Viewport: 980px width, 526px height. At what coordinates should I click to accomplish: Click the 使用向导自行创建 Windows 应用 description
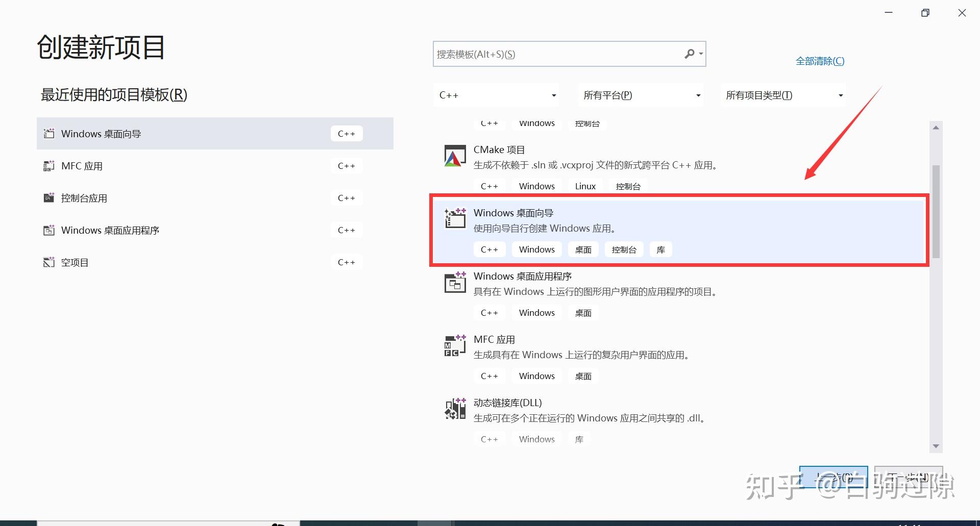coord(546,229)
